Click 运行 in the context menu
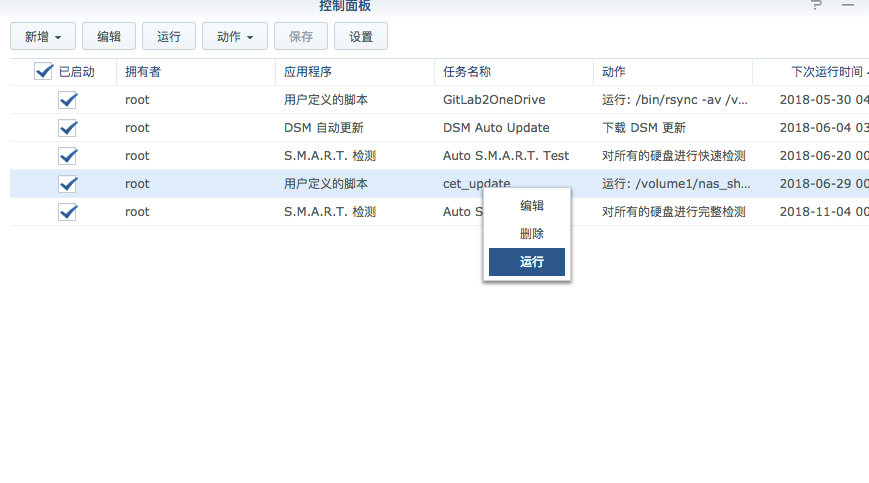The width and height of the screenshot is (869, 483). tap(527, 262)
